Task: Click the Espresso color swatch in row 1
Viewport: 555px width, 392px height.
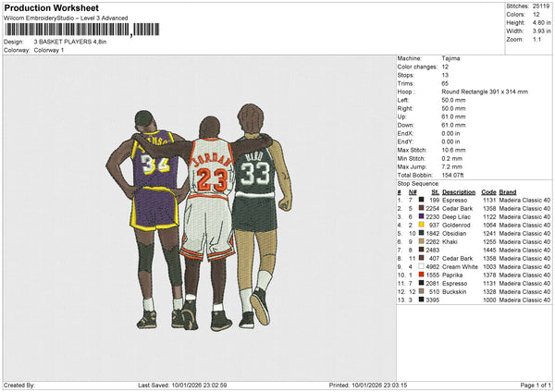Action: pyautogui.click(x=421, y=200)
